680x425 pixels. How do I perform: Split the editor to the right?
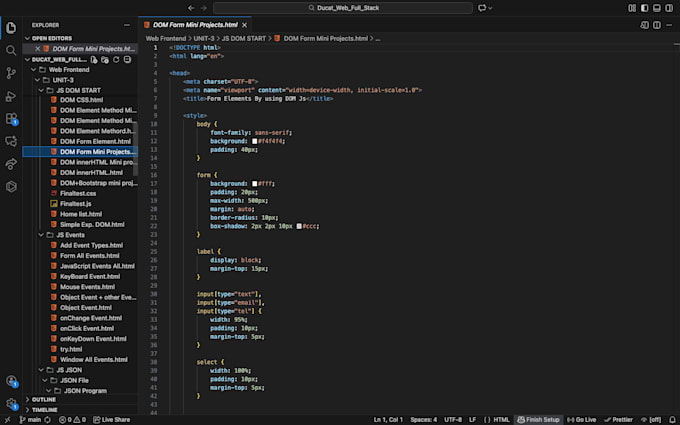pyautogui.click(x=657, y=25)
